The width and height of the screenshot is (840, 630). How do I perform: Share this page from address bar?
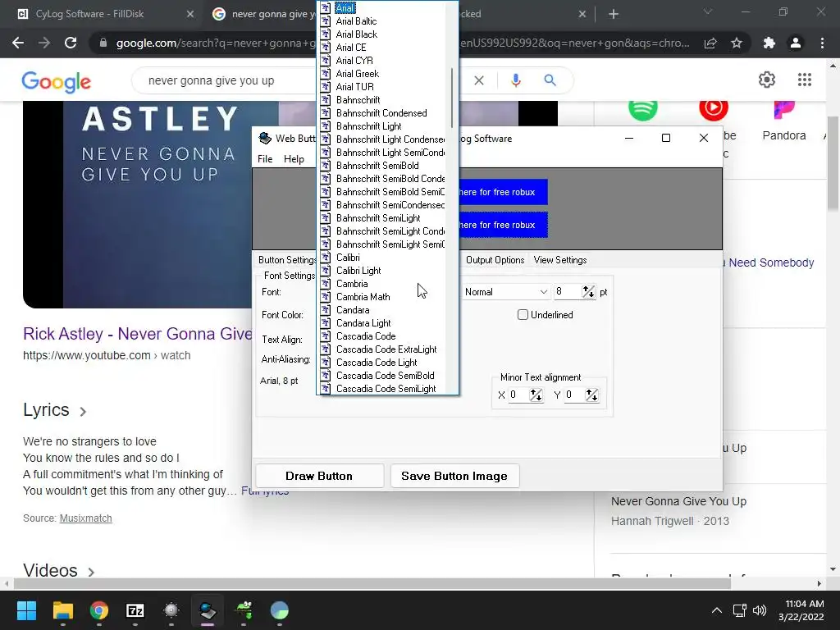tap(710, 43)
